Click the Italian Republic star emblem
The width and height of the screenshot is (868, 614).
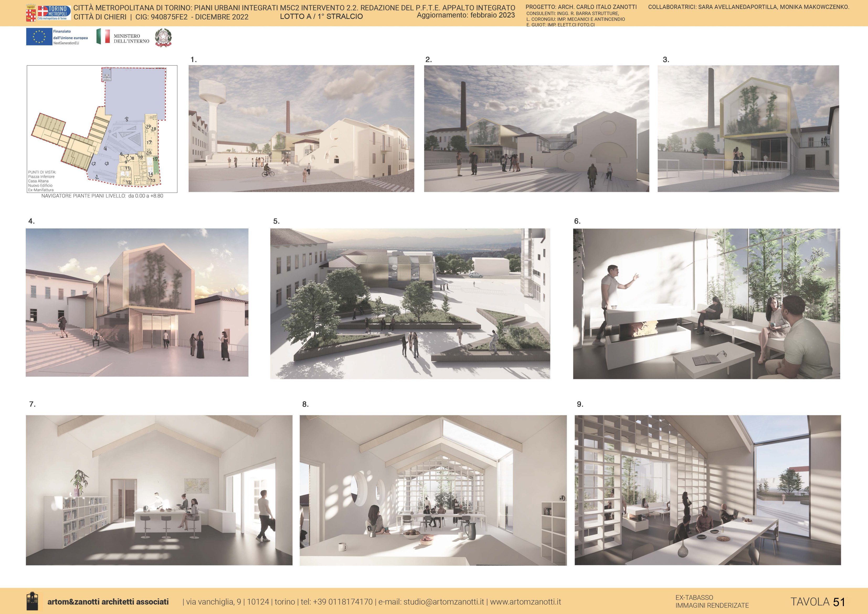coord(163,38)
